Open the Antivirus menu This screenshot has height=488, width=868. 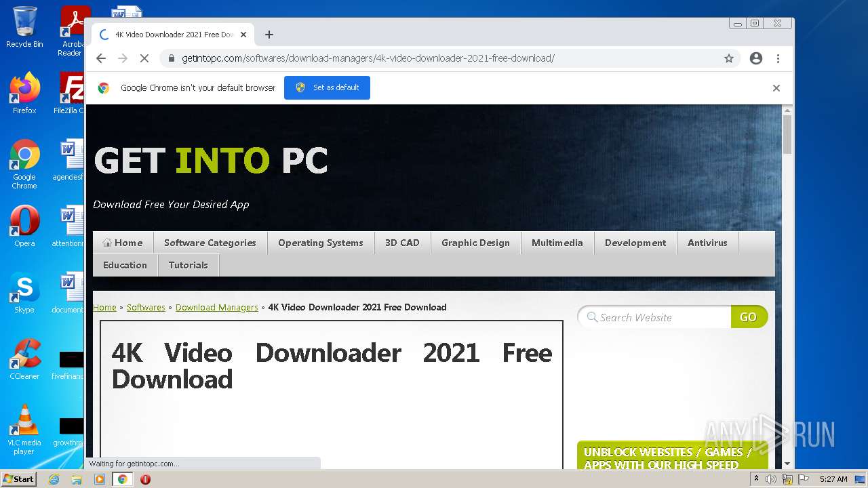707,243
